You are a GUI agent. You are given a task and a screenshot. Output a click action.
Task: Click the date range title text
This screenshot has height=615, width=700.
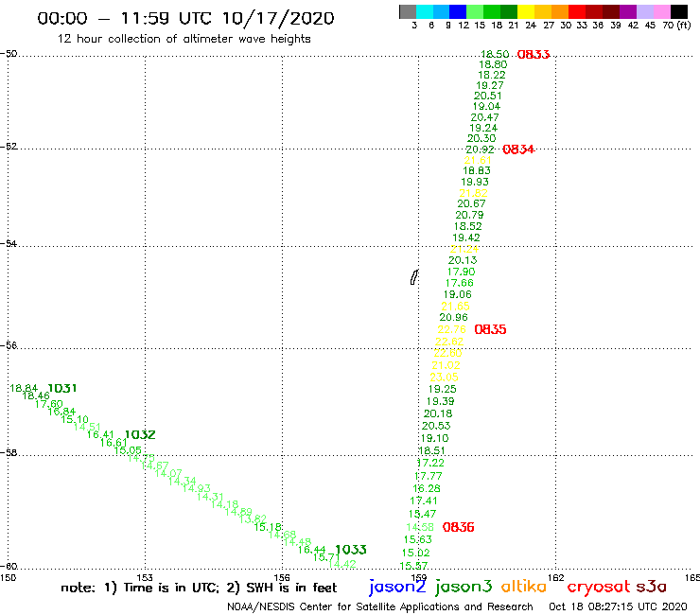(185, 18)
